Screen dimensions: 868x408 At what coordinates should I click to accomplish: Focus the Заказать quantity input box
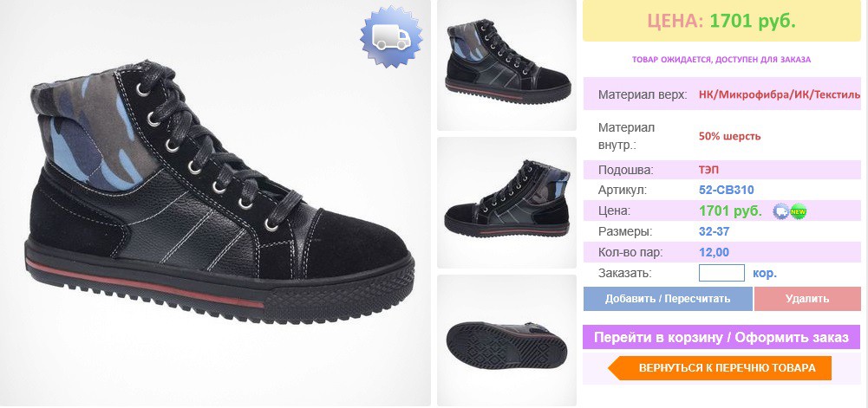click(721, 273)
